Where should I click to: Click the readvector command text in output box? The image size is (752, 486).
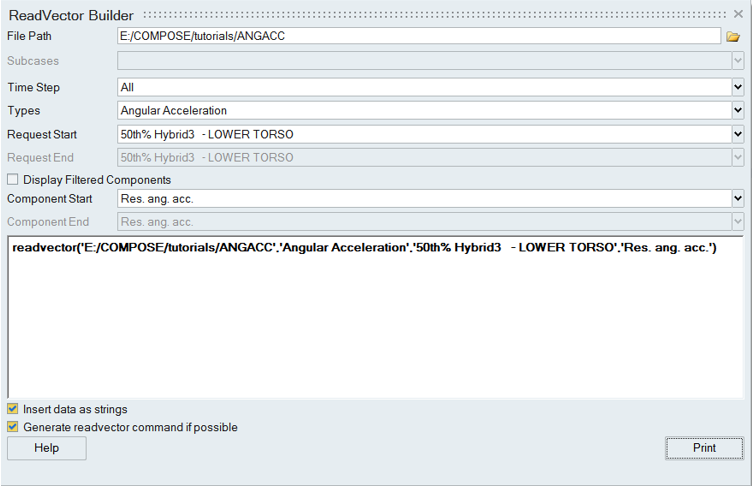[364, 248]
